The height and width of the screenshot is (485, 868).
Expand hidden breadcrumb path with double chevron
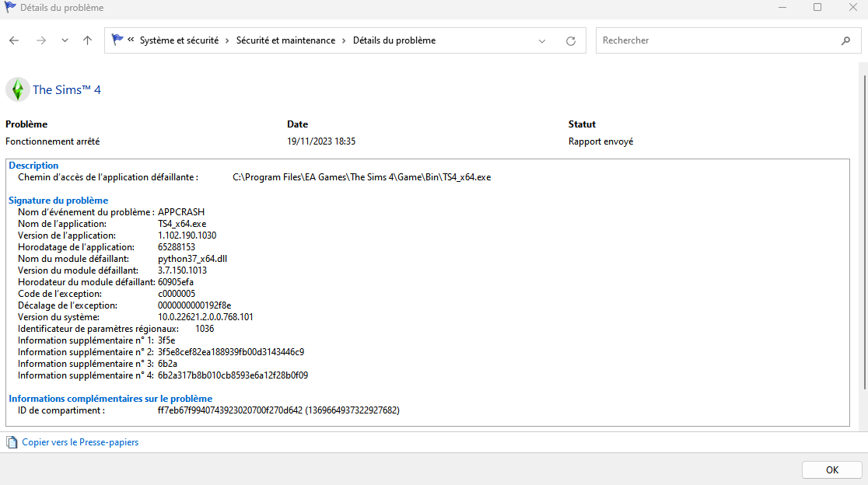131,40
